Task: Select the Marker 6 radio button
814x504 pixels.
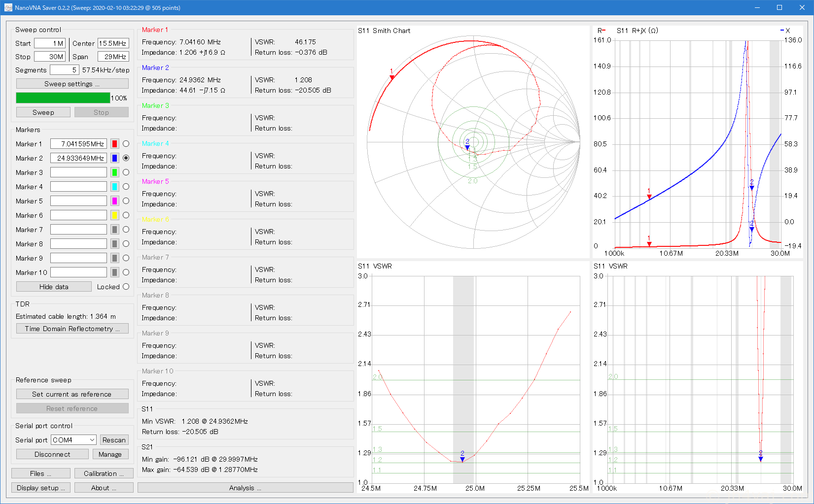Action: coord(126,215)
